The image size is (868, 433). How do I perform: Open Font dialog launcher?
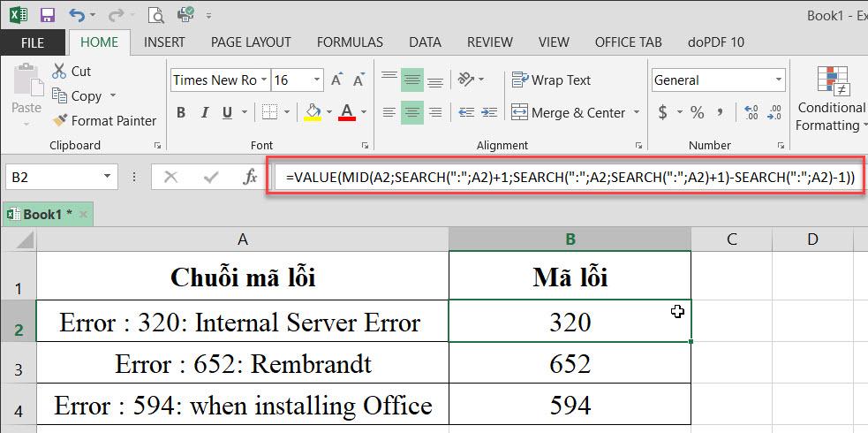point(365,146)
